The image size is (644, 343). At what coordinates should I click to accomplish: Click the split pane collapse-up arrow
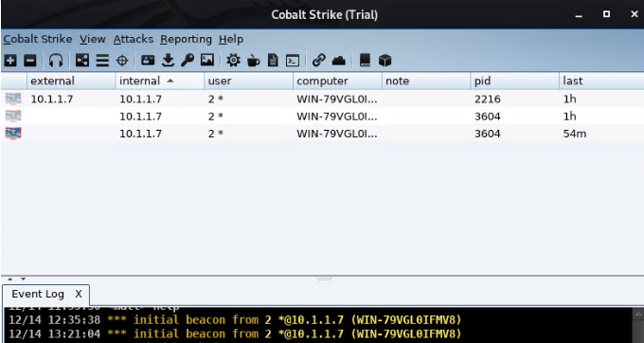[x=10, y=280]
